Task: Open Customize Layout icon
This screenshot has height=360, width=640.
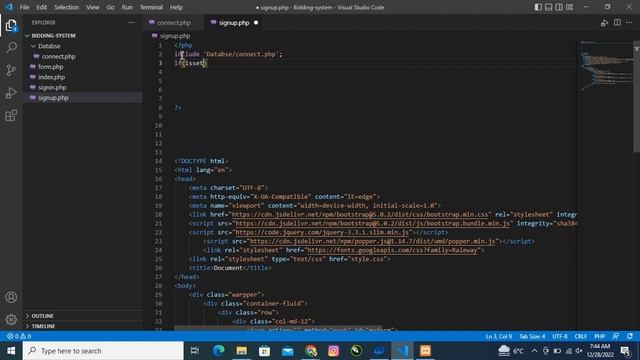Action: 569,7
